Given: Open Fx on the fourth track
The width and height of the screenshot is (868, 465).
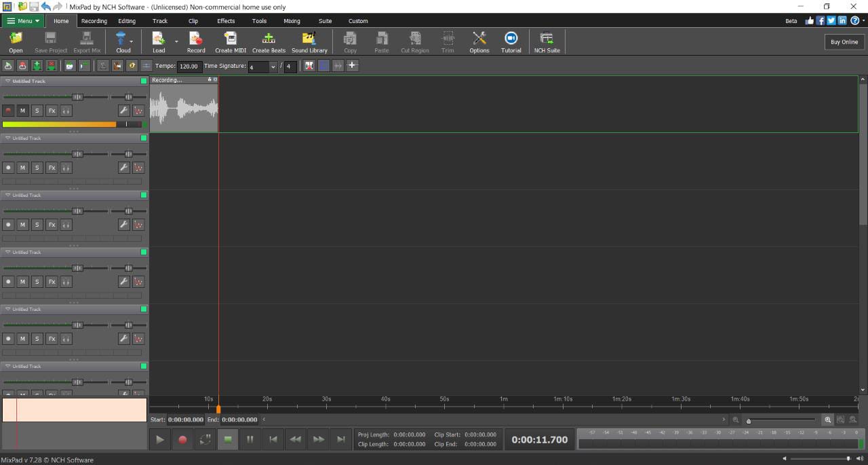Looking at the screenshot, I should coord(52,282).
